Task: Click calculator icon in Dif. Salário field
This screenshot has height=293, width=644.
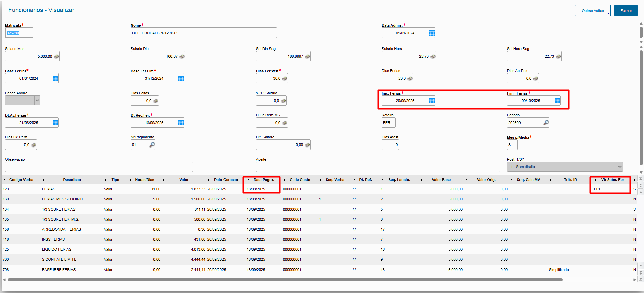Action: pos(307,145)
